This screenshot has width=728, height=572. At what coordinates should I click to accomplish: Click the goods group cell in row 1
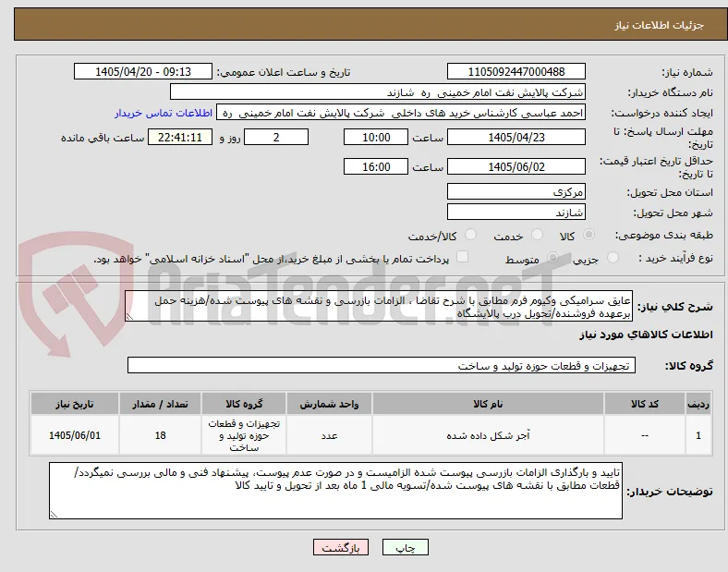point(244,435)
